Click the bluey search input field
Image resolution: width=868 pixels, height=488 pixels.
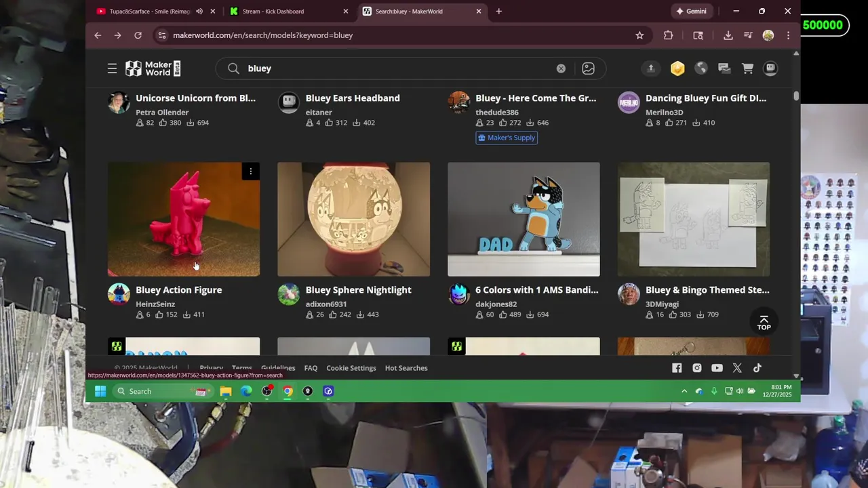(400, 68)
